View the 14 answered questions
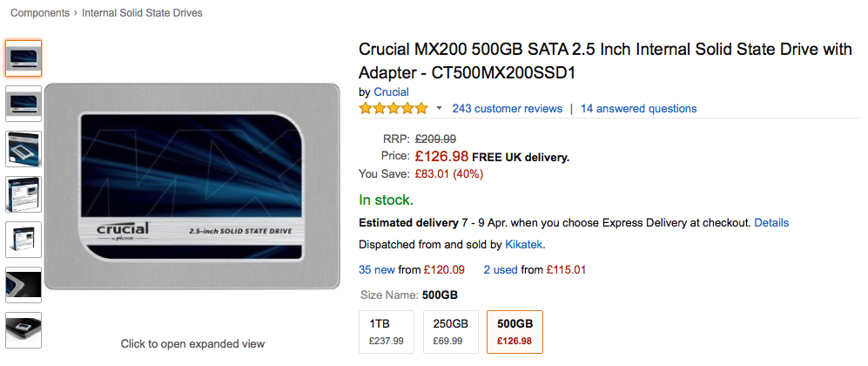Image resolution: width=868 pixels, height=366 pixels. pyautogui.click(x=638, y=109)
